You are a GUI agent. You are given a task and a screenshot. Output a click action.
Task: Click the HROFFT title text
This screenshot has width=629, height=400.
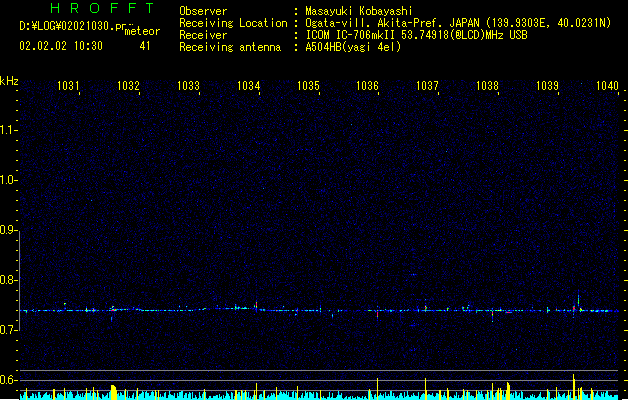[103, 8]
